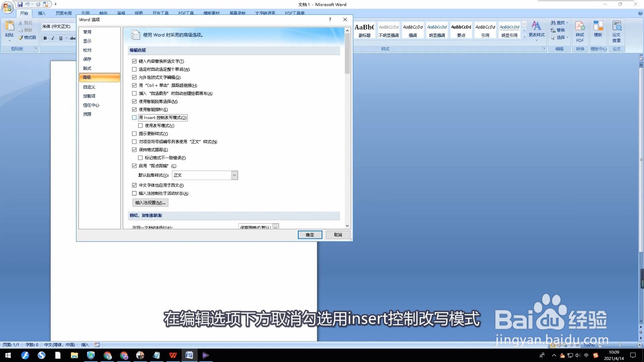The width and height of the screenshot is (644, 362).
Task: Select 保存 category in Word Options
Action: [x=99, y=59]
